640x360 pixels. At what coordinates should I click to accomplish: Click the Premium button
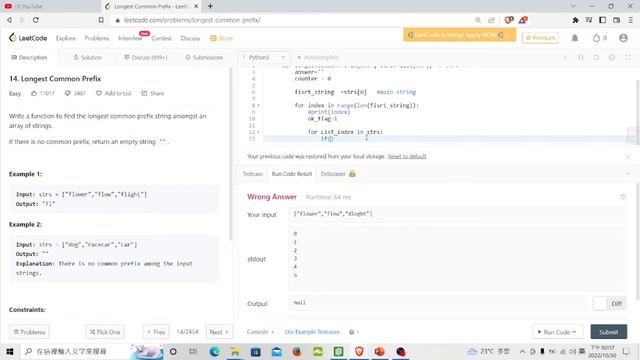coord(540,38)
